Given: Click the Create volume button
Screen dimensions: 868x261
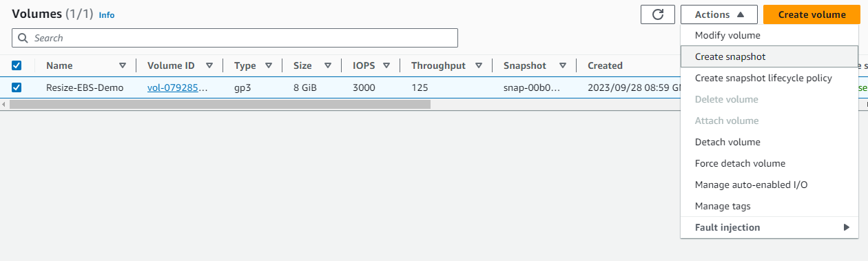Looking at the screenshot, I should 812,14.
